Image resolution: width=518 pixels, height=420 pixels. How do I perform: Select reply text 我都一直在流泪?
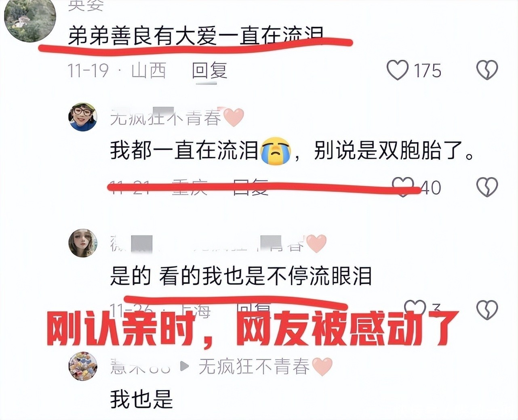[x=184, y=151]
